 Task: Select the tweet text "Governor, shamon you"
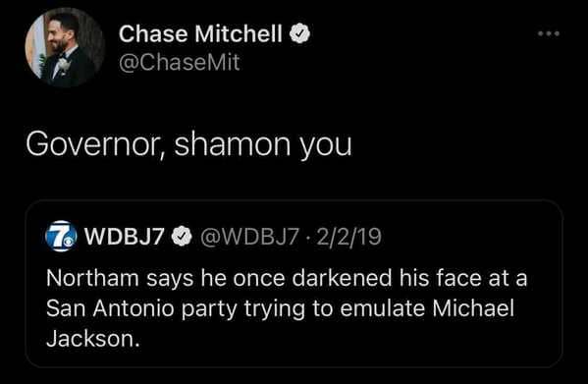188,145
